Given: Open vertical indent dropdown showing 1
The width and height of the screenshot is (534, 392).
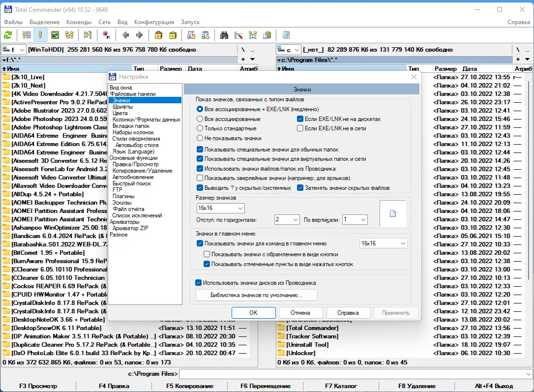Looking at the screenshot, I should pyautogui.click(x=355, y=220).
